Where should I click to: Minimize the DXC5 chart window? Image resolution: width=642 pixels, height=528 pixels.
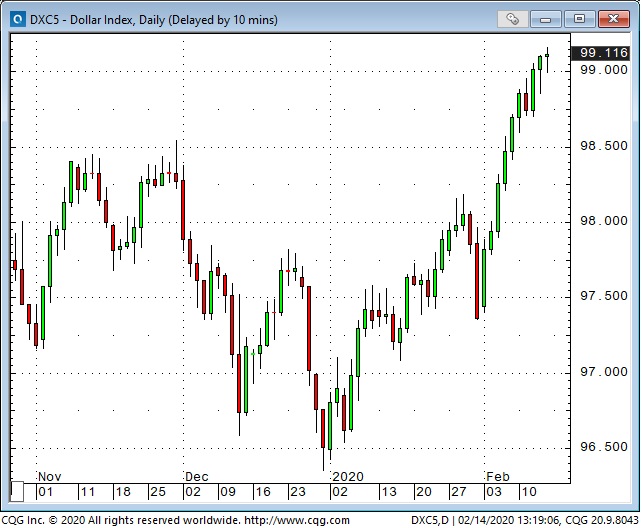tap(545, 19)
